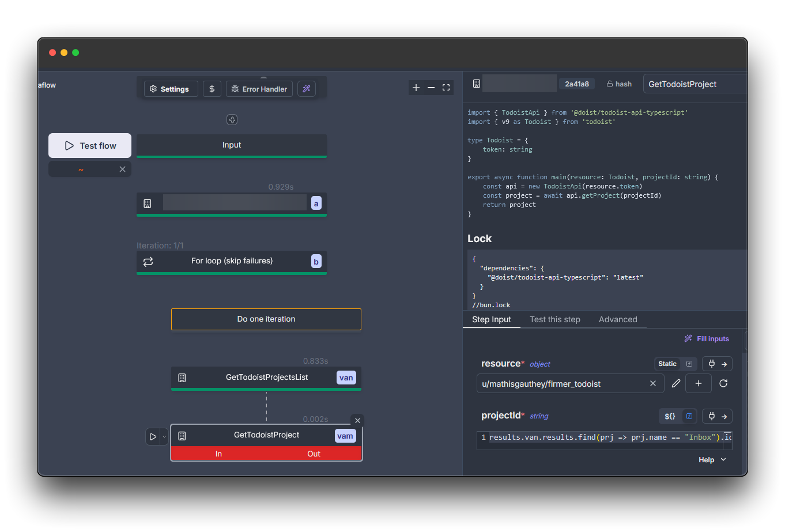Clear the selected resource value

tap(653, 384)
